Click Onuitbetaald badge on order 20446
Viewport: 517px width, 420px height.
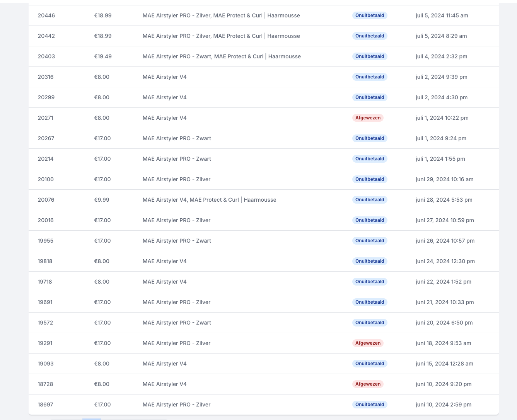pyautogui.click(x=370, y=15)
